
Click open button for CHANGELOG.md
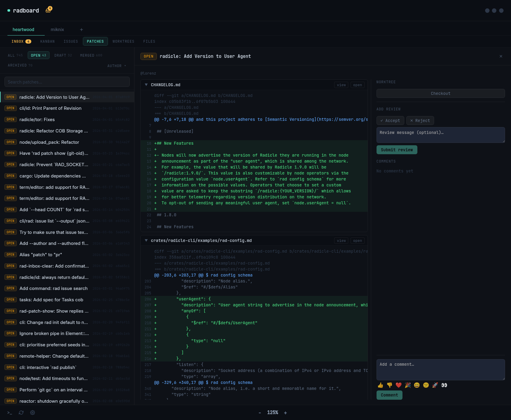[x=357, y=85]
